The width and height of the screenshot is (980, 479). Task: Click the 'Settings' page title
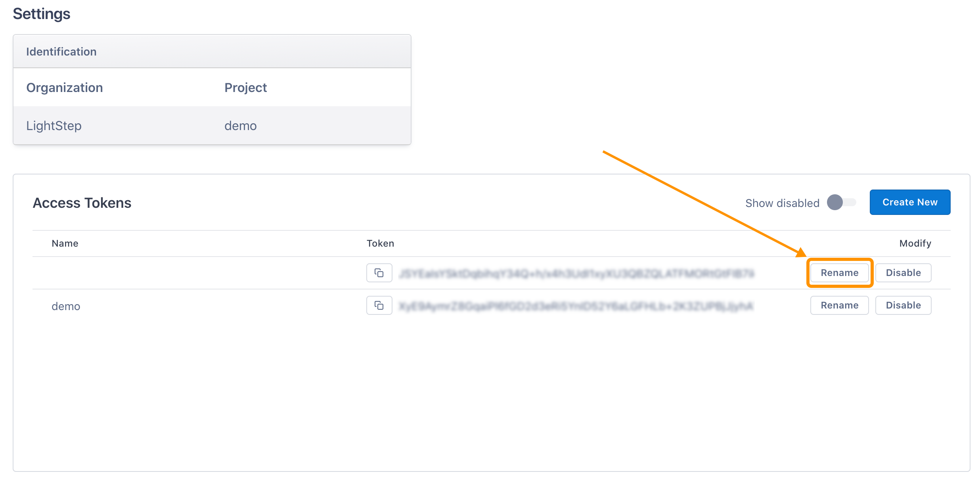(42, 14)
